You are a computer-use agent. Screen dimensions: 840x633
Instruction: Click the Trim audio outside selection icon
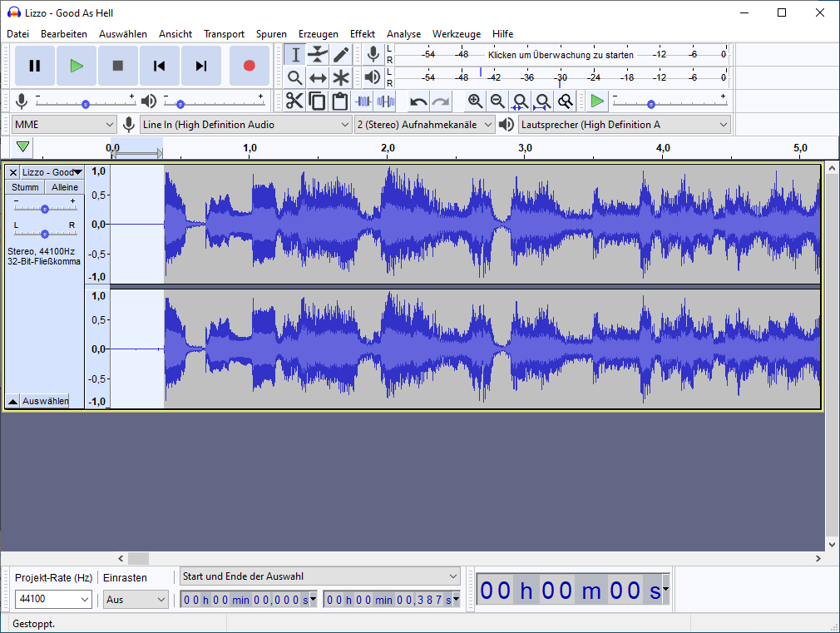(363, 101)
